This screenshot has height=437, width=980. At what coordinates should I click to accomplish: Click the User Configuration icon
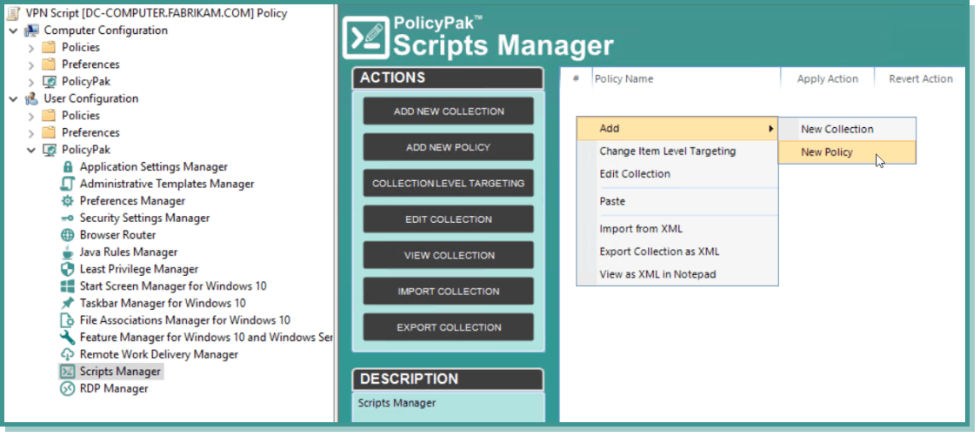point(31,99)
